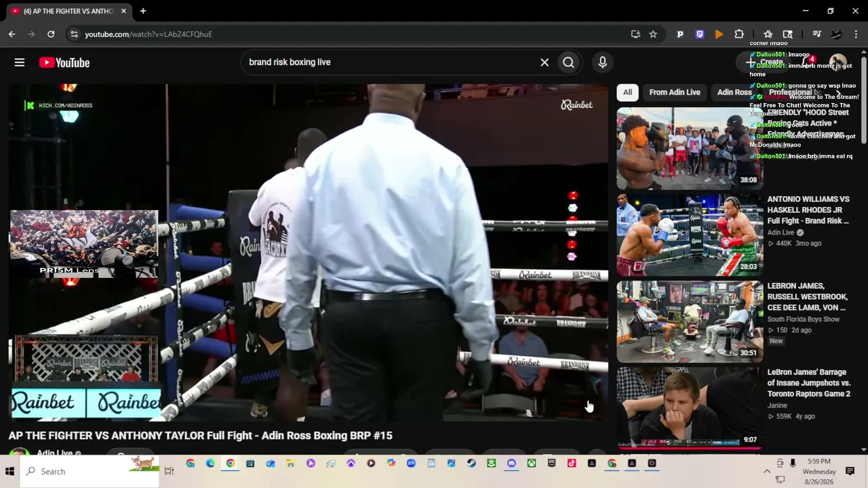The image size is (868, 488).
Task: Open a new browser tab
Action: coord(143,11)
